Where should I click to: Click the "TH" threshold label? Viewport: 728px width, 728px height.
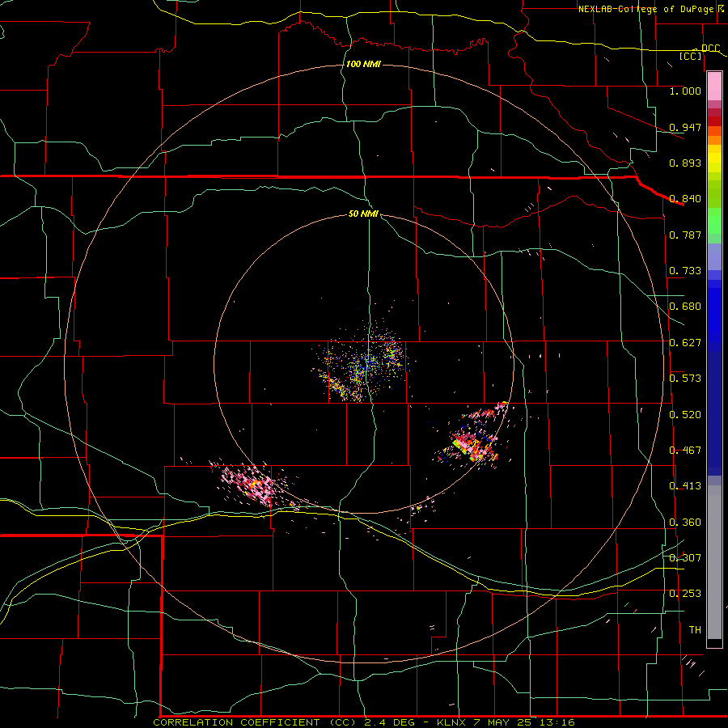(695, 630)
